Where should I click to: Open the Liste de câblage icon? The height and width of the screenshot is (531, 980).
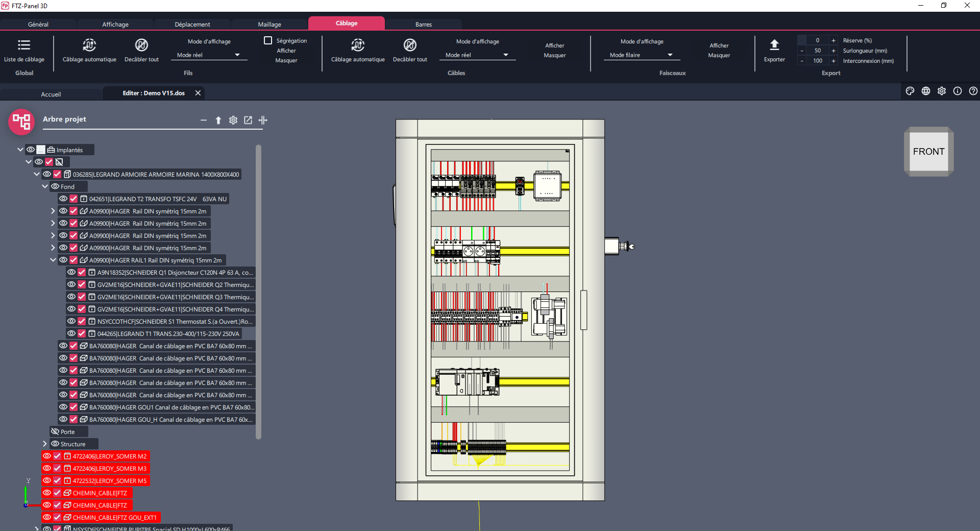click(24, 45)
